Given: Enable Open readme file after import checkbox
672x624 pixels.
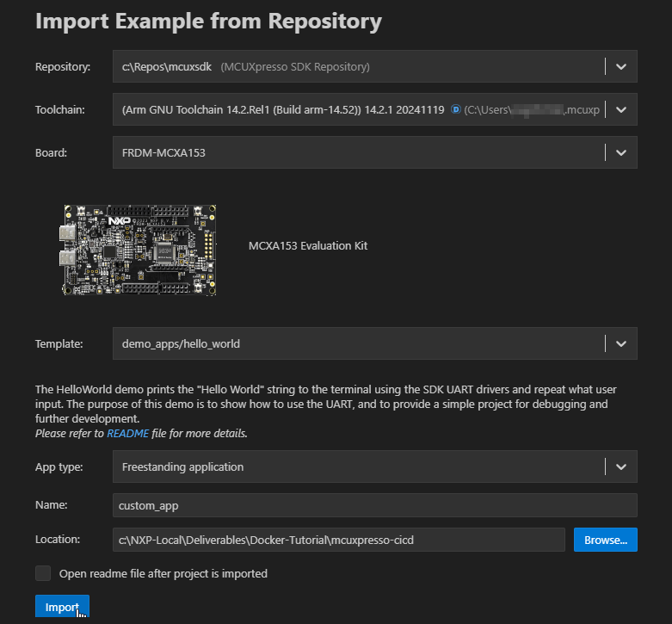Looking at the screenshot, I should pyautogui.click(x=43, y=573).
